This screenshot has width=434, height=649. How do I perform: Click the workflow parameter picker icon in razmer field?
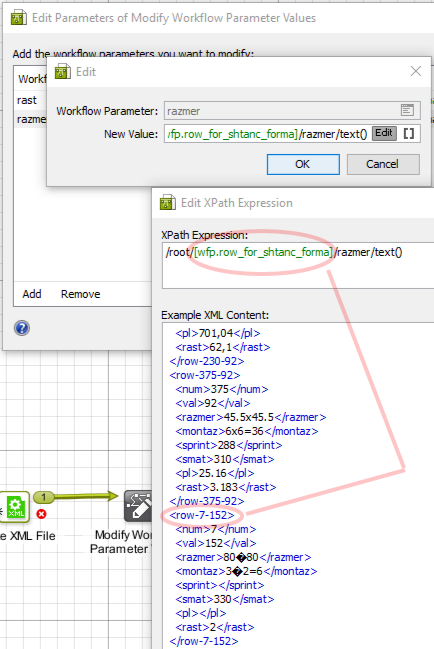407,110
